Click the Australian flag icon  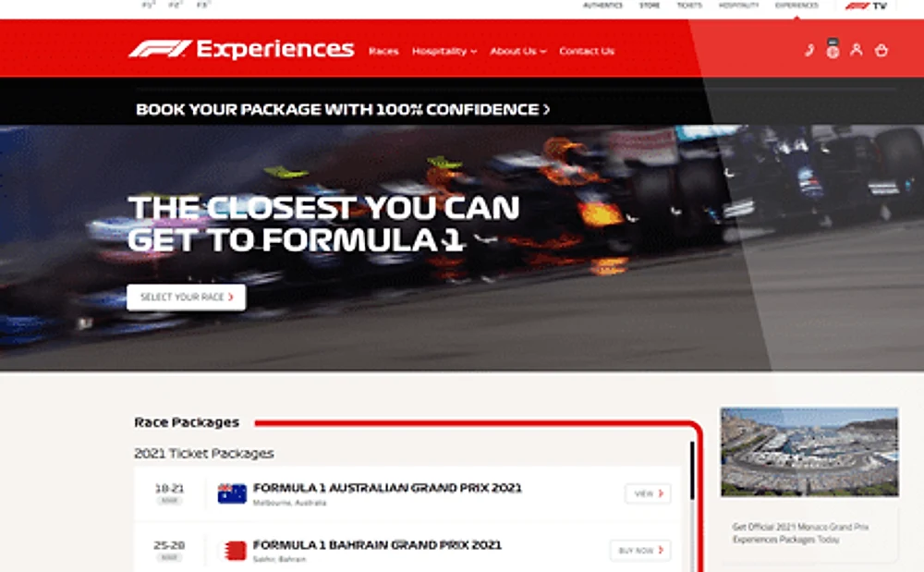[x=232, y=493]
